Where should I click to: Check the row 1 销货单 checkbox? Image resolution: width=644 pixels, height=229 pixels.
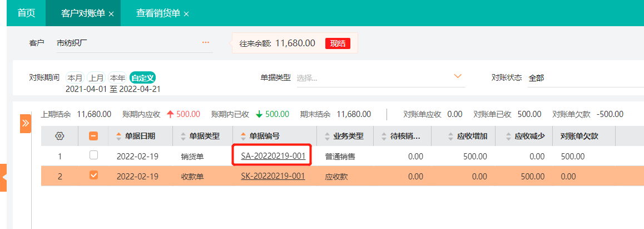(93, 155)
